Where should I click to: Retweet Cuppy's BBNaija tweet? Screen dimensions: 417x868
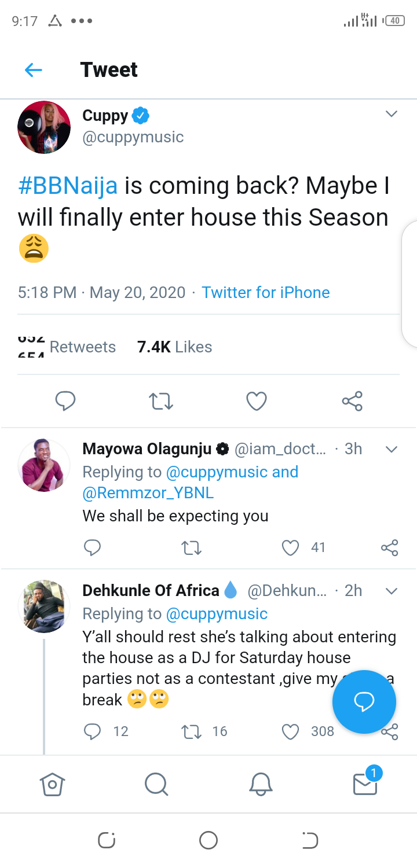tap(161, 400)
